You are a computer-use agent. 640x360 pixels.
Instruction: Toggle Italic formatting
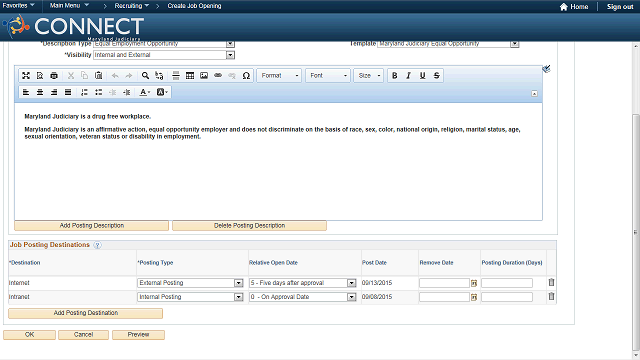coord(408,76)
